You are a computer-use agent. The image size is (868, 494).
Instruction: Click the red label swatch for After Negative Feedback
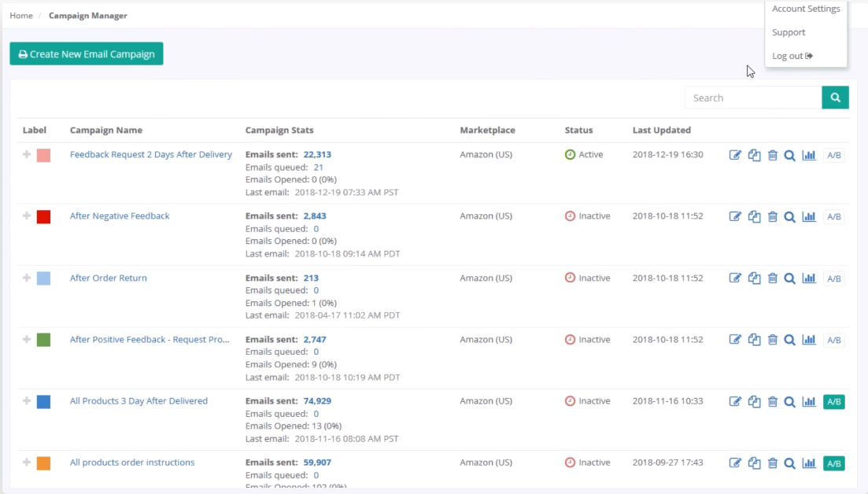[44, 217]
